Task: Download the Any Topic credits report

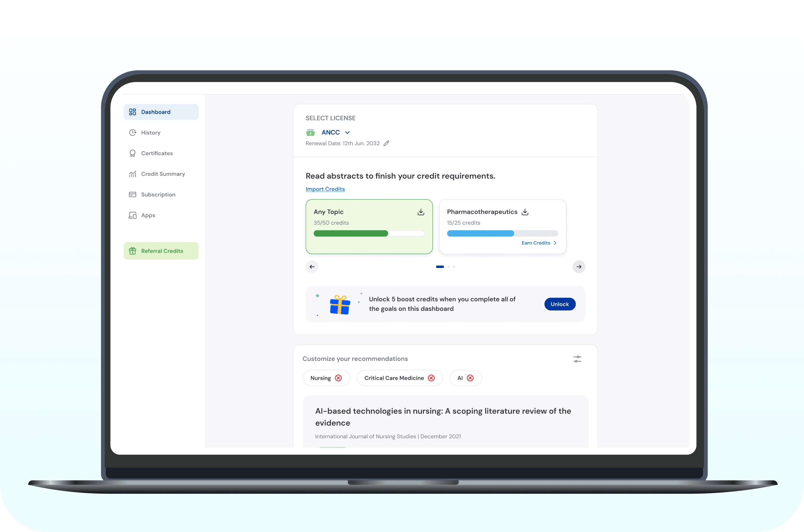Action: pos(421,212)
